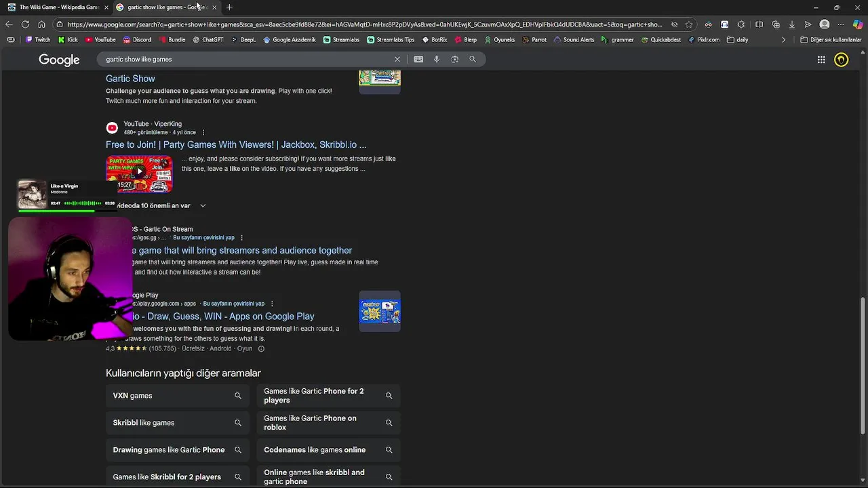This screenshot has height=488, width=868.
Task: Close The Wiki Game tab
Action: (x=106, y=7)
